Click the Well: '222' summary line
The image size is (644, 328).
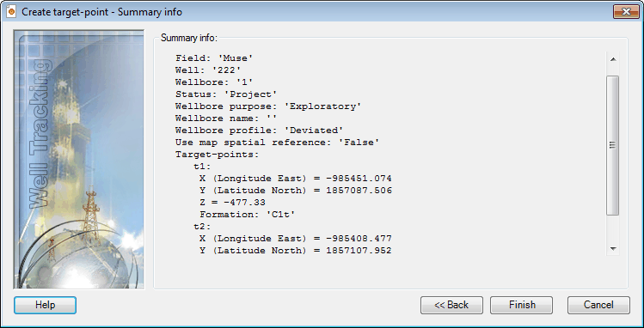pos(208,70)
